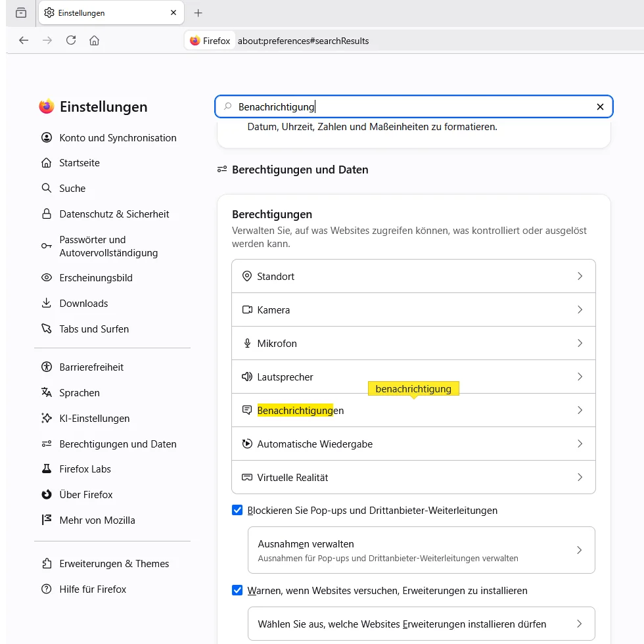Click the puzzle icon next to Erweiterungen & Themes
644x644 pixels.
(47, 564)
